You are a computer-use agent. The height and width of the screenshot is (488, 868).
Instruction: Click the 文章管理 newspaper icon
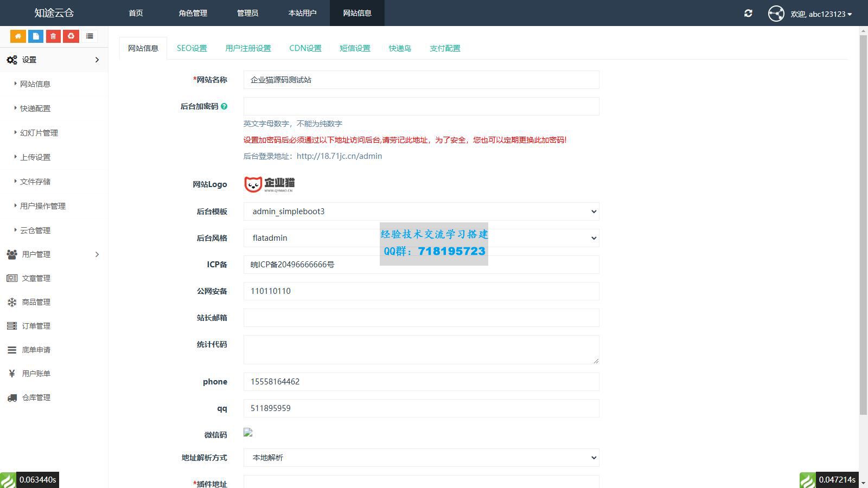click(12, 278)
